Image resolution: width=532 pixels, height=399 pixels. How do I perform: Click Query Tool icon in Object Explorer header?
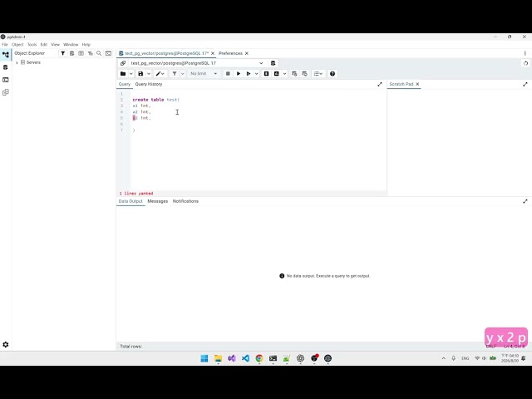[72, 53]
